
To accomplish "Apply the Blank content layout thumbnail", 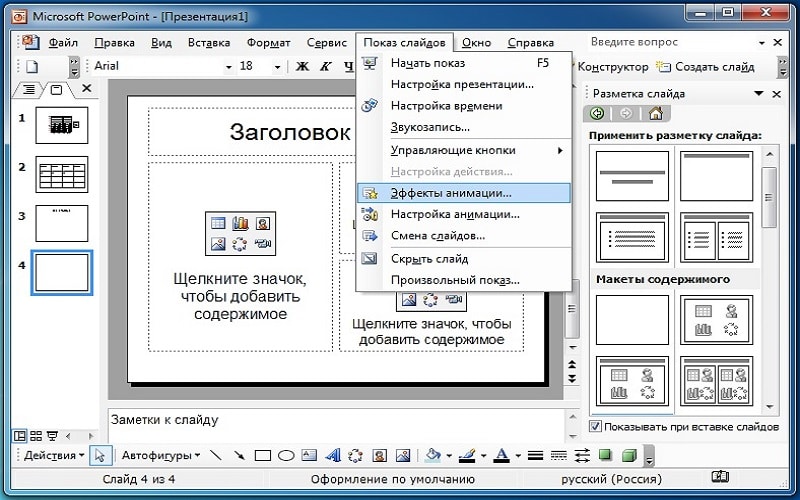I will [632, 320].
